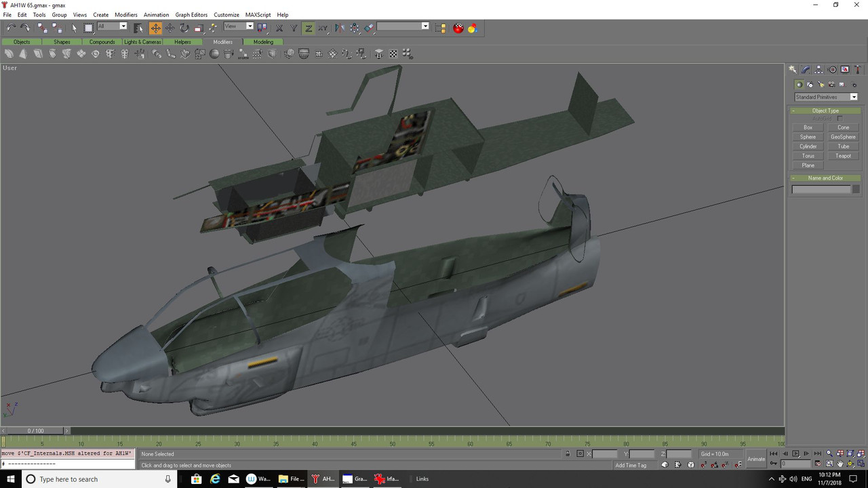868x488 pixels.
Task: Open the Select by Name dialog
Action: click(x=138, y=28)
